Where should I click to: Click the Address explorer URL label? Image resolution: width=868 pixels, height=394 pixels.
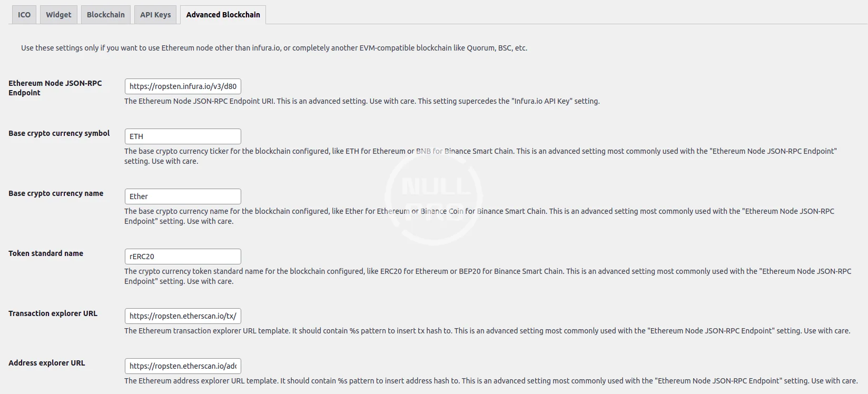click(x=46, y=363)
